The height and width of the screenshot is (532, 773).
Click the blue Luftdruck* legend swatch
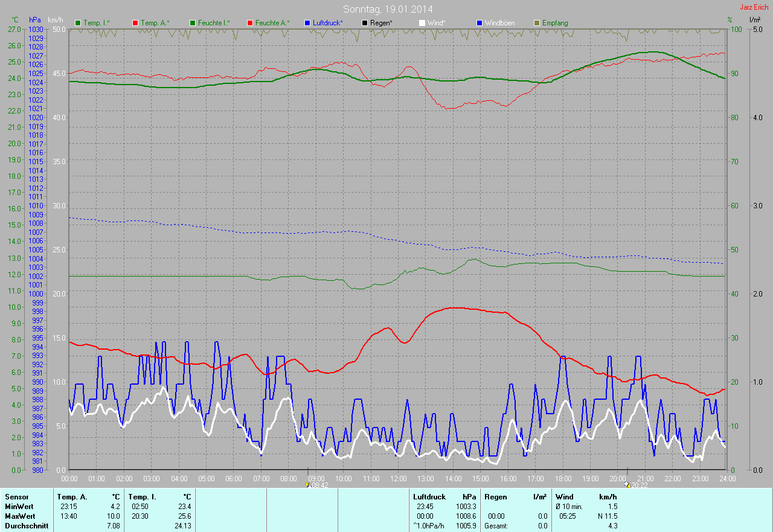[307, 23]
